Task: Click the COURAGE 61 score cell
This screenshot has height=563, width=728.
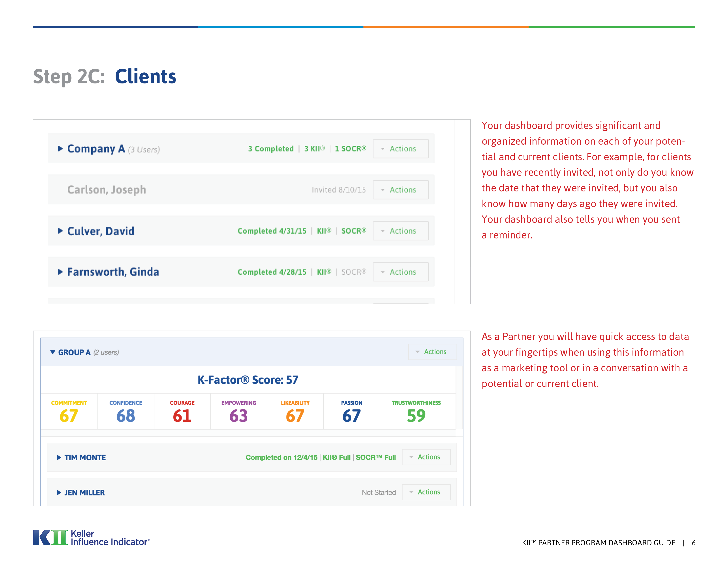Action: pos(182,411)
